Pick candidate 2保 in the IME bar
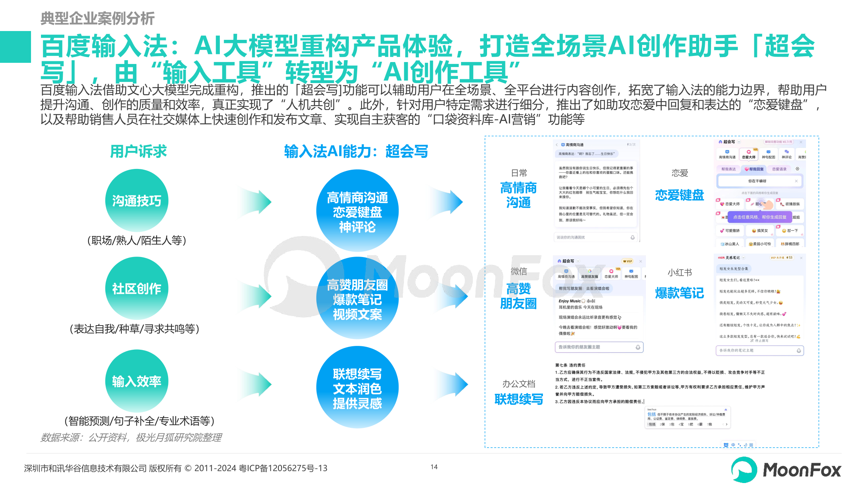Image resolution: width=868 pixels, height=488 pixels. pos(662,424)
